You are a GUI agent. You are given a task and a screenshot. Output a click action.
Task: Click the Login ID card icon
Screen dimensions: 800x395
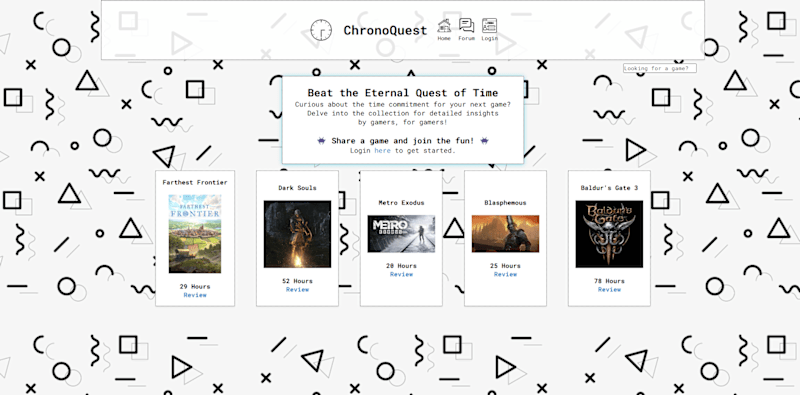coord(489,26)
